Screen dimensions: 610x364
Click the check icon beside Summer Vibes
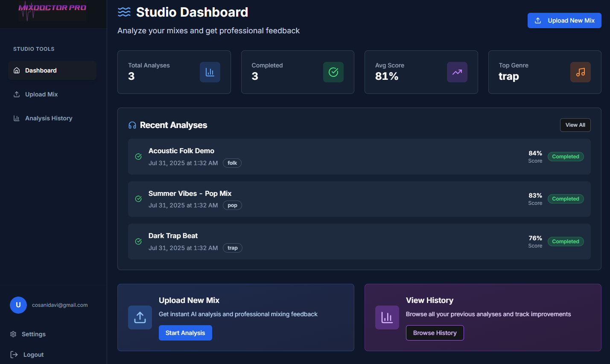[x=138, y=199]
